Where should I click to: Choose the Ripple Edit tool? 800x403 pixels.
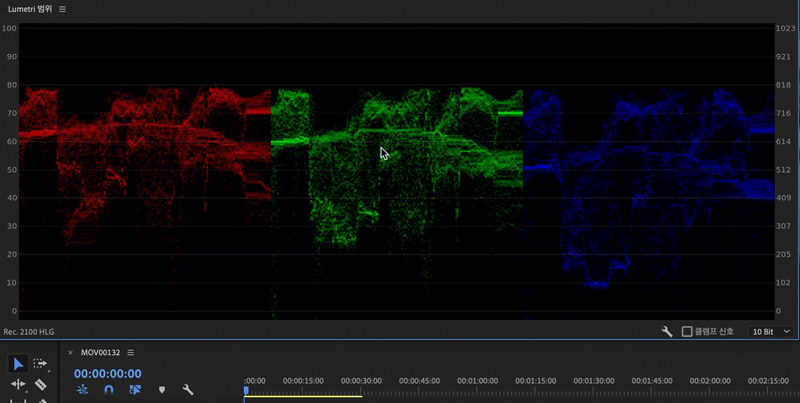(18, 385)
